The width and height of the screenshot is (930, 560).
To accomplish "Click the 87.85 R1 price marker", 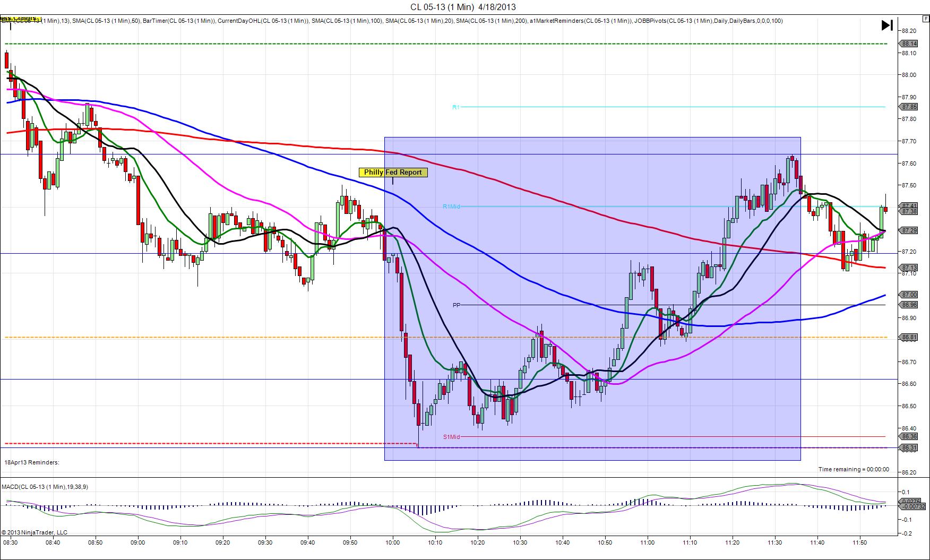I will tap(909, 107).
